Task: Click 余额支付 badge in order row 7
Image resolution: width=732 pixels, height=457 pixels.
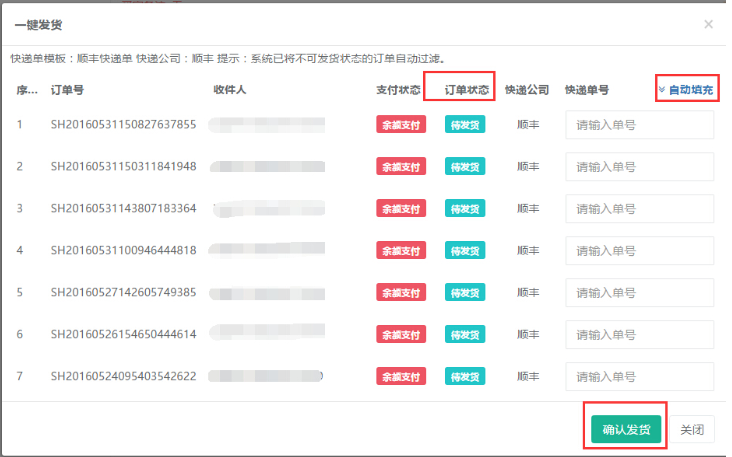Action: (401, 377)
